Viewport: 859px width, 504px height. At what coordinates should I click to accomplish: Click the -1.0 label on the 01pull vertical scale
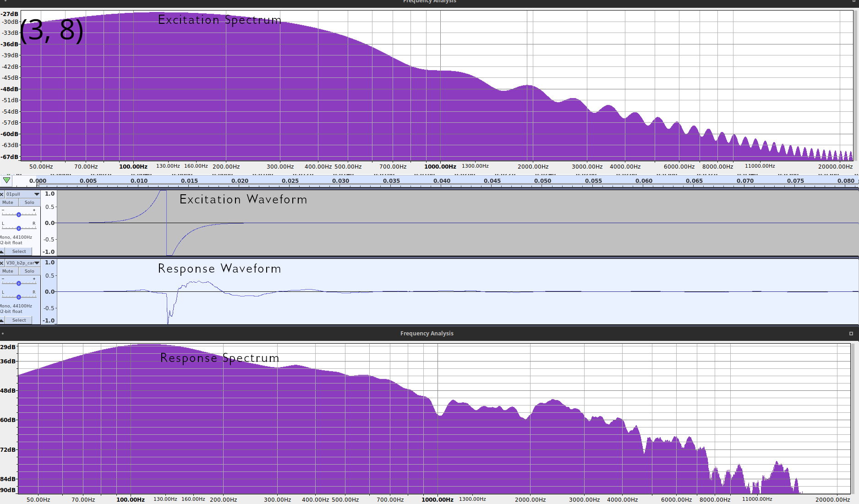tap(49, 252)
